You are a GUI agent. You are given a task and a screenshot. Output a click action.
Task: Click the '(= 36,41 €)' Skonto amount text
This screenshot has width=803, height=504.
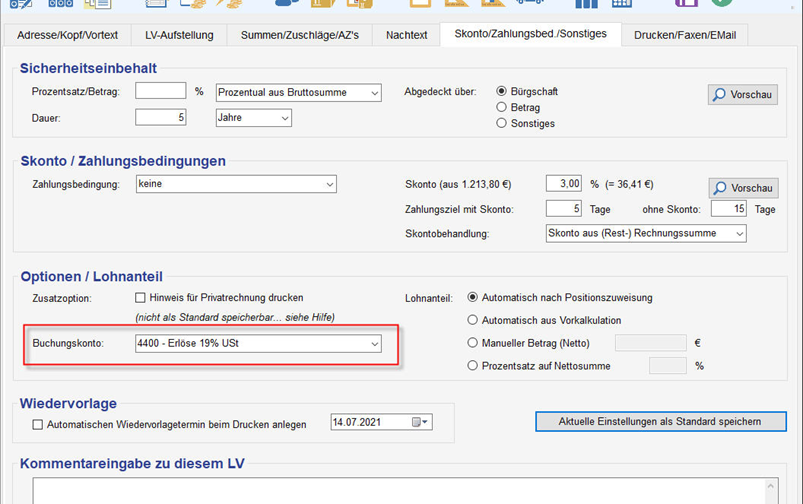(629, 184)
